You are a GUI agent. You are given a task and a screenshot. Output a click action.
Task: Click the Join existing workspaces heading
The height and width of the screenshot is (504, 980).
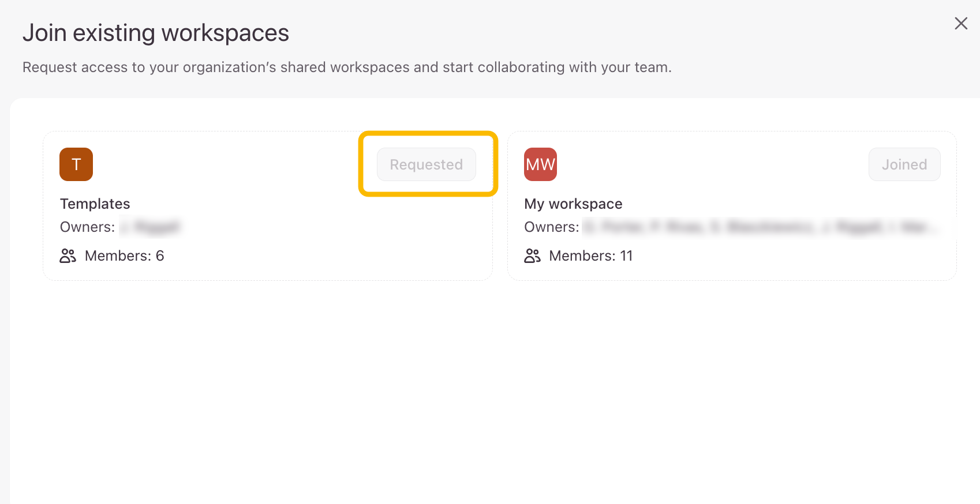[156, 33]
